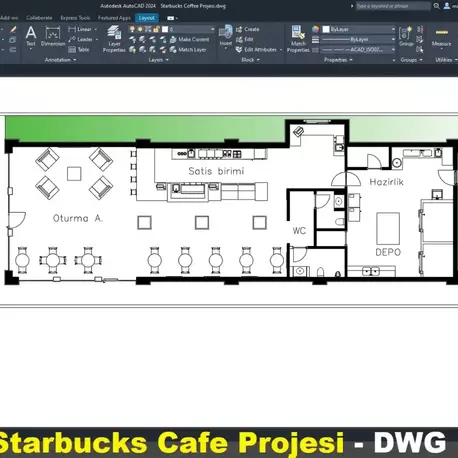Click the Match Layer button
The height and width of the screenshot is (458, 458).
tap(188, 50)
